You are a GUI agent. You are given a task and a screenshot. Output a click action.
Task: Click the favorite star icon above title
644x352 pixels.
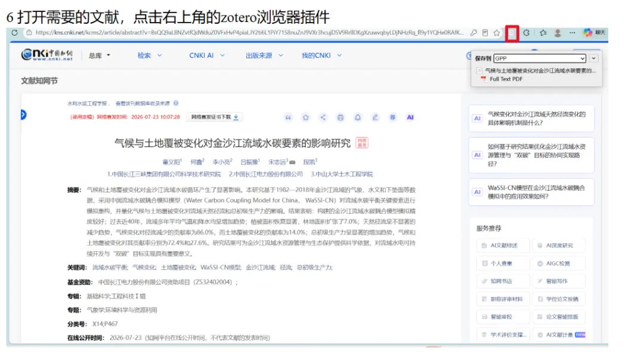(x=305, y=118)
